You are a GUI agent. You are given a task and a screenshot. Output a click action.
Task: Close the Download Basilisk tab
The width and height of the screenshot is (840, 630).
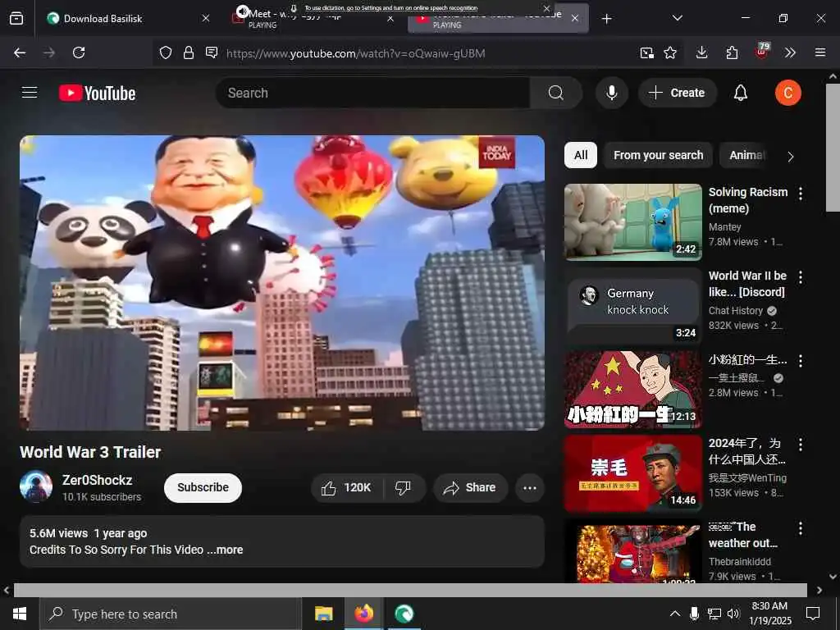point(206,18)
